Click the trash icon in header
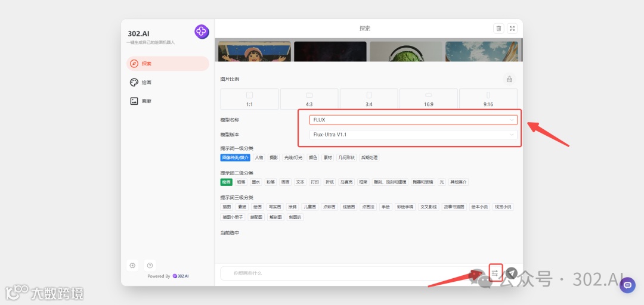The image size is (644, 305). coord(499,29)
